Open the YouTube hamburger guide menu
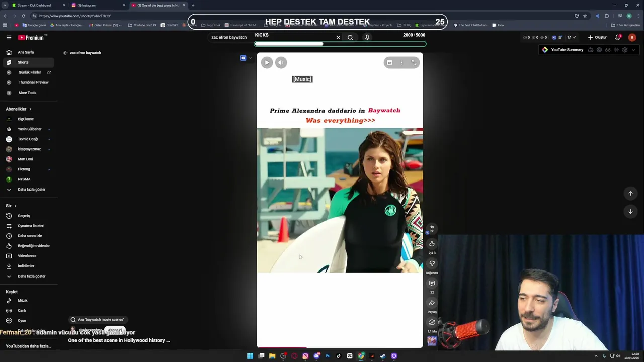Screen dimensions: 644x362 9,37
